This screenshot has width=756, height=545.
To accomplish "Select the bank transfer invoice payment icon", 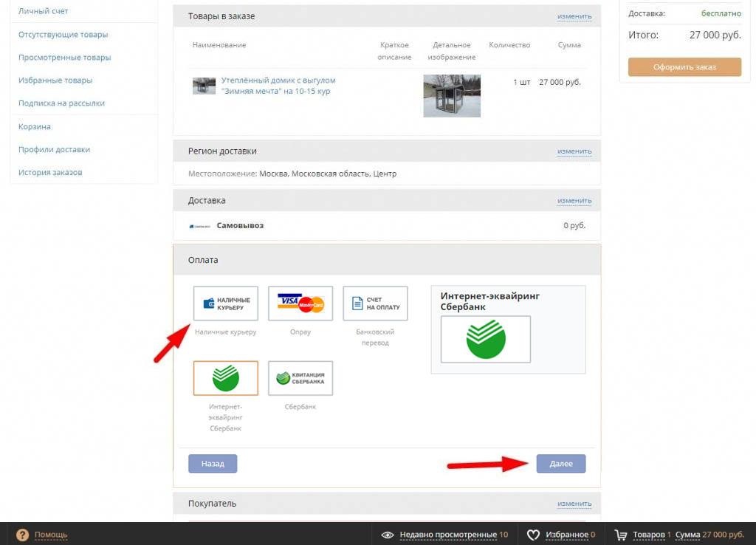I will (x=375, y=304).
